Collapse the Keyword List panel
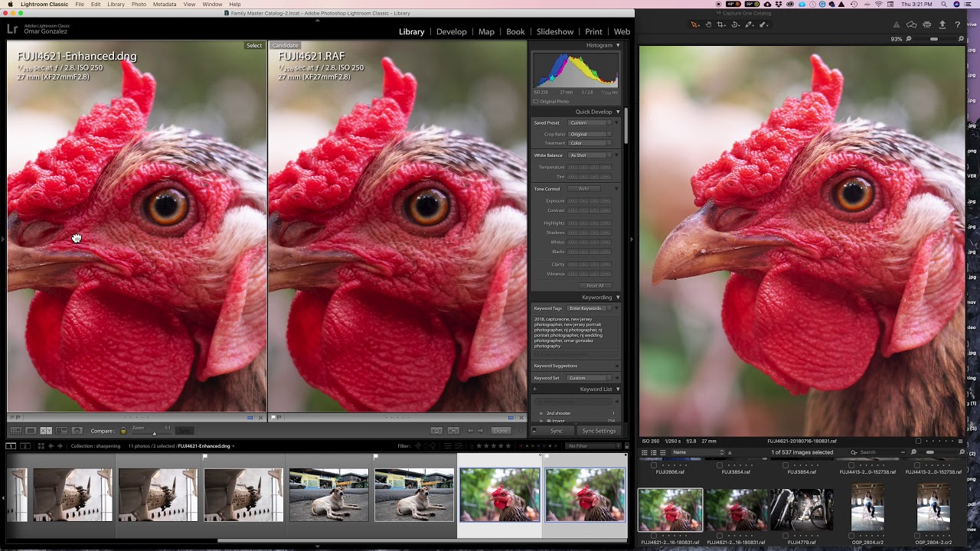This screenshot has height=551, width=980. (618, 390)
